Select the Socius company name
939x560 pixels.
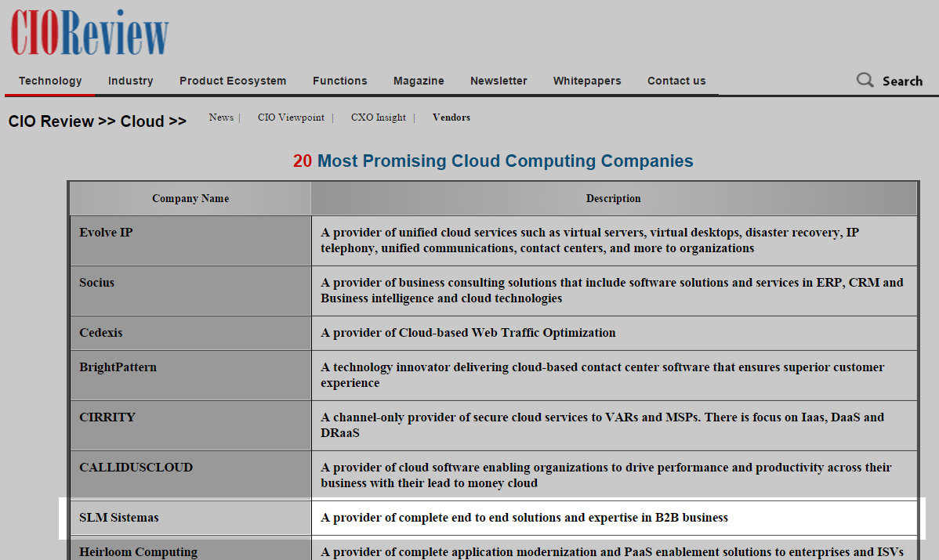[96, 283]
